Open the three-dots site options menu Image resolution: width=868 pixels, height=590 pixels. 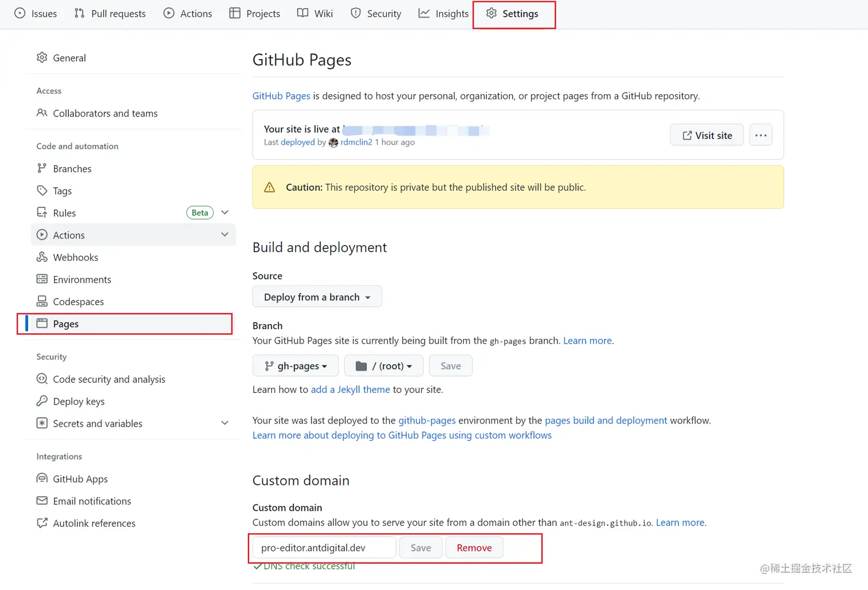point(761,135)
